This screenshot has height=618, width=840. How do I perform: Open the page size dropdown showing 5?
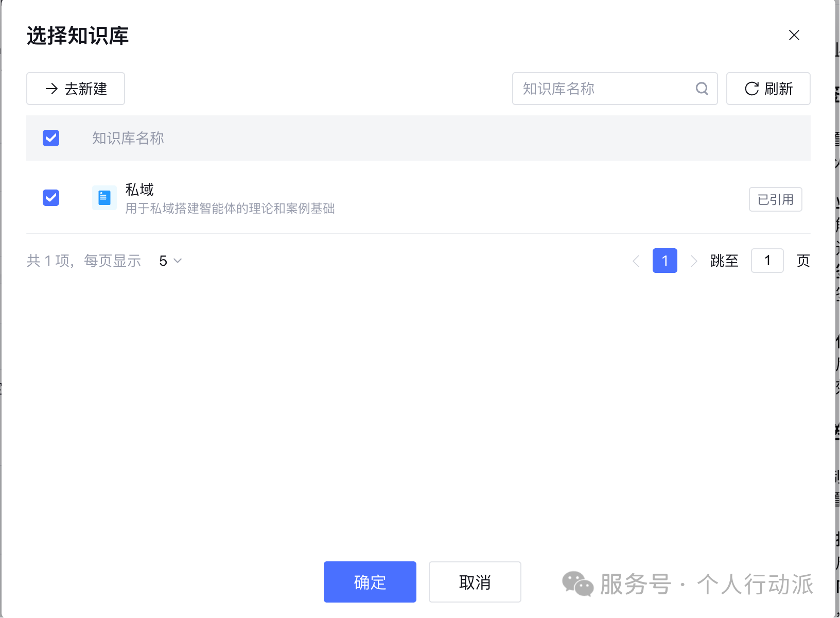[170, 261]
